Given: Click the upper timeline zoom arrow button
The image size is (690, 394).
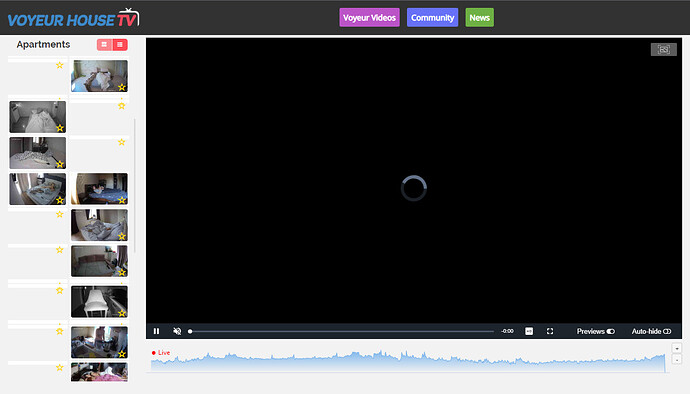Looking at the screenshot, I should [x=677, y=348].
